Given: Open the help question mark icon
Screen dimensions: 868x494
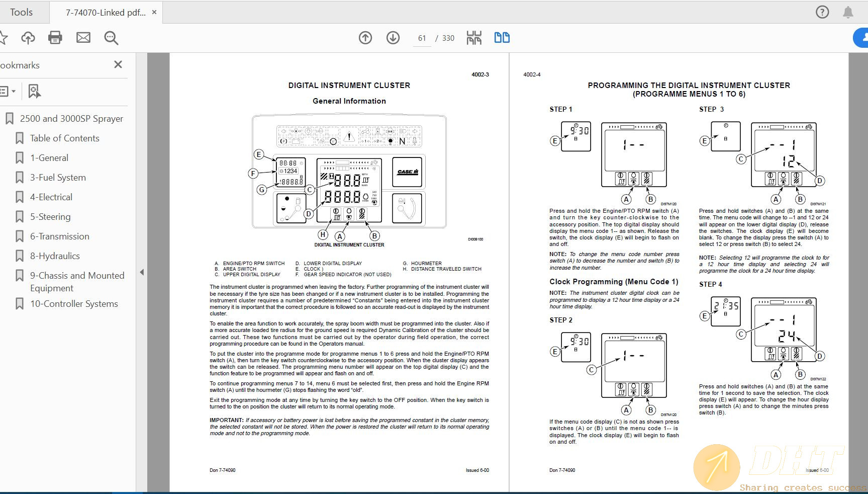Looking at the screenshot, I should pos(822,12).
